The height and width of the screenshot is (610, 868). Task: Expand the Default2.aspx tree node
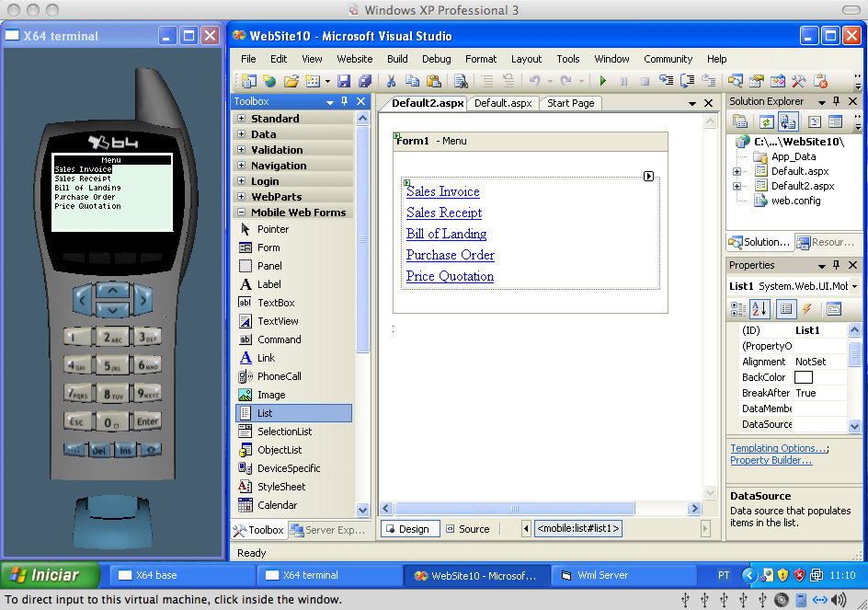[737, 186]
